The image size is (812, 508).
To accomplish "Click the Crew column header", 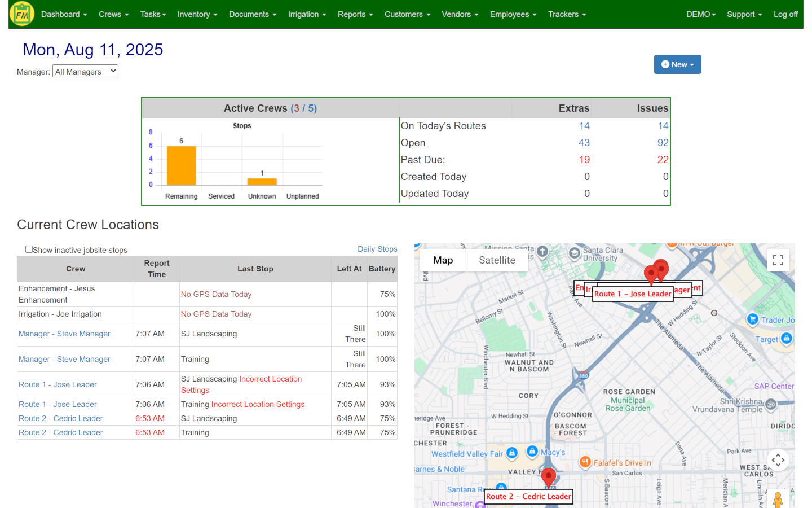I will click(76, 269).
